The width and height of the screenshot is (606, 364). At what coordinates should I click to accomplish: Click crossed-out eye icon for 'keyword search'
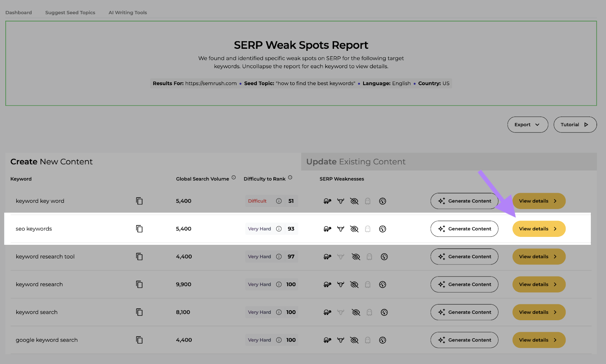click(356, 312)
